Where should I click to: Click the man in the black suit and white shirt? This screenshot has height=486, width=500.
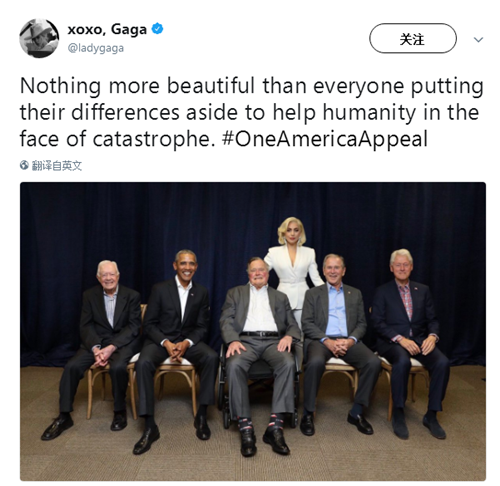coord(178,347)
